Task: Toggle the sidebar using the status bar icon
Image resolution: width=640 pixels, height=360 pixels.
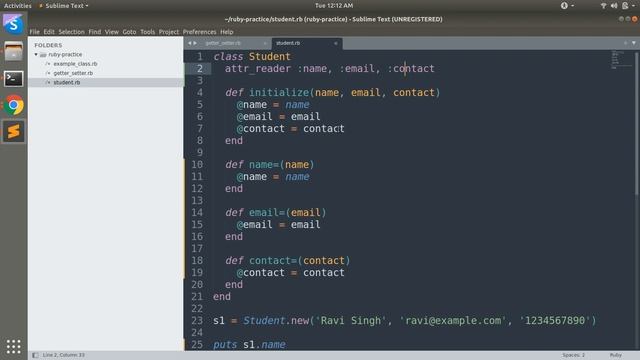Action: click(35, 355)
